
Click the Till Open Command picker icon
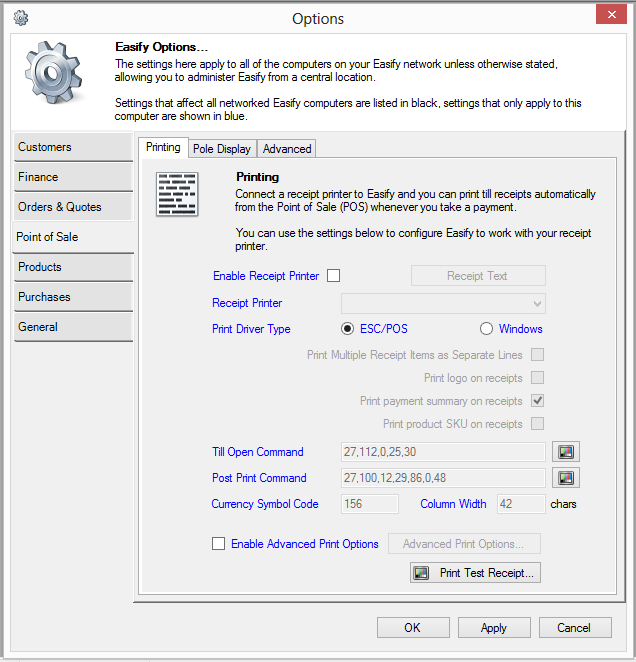coord(567,452)
